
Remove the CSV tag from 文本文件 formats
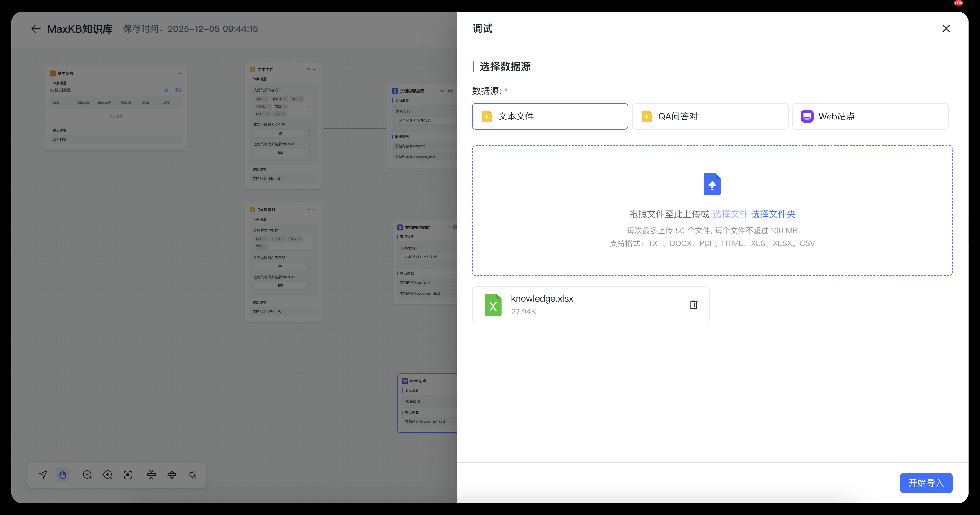point(284,114)
